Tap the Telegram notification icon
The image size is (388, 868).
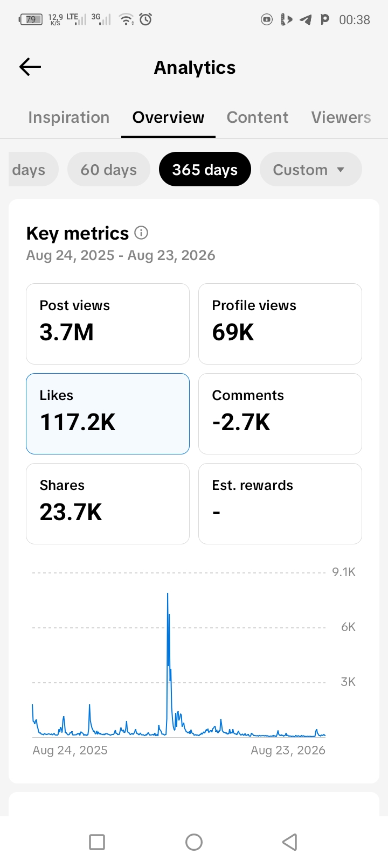tap(306, 20)
